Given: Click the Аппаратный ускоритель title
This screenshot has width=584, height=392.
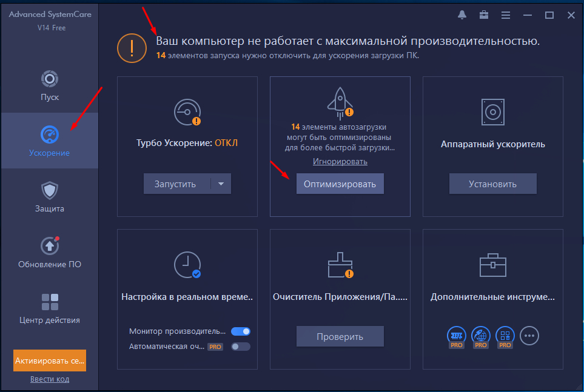Looking at the screenshot, I should tap(493, 144).
